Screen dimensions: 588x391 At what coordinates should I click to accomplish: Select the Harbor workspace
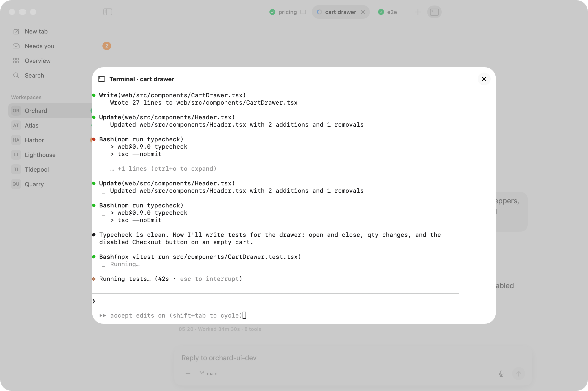[50, 140]
